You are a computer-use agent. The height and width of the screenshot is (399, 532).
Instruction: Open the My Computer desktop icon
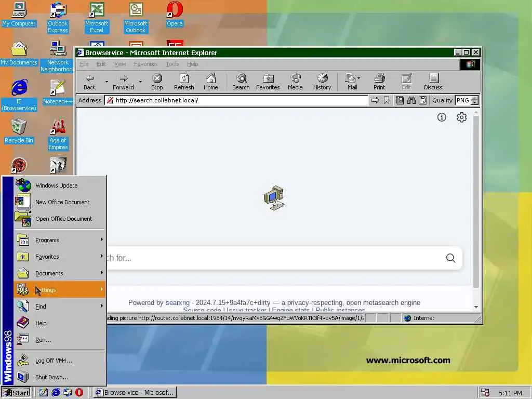(19, 14)
